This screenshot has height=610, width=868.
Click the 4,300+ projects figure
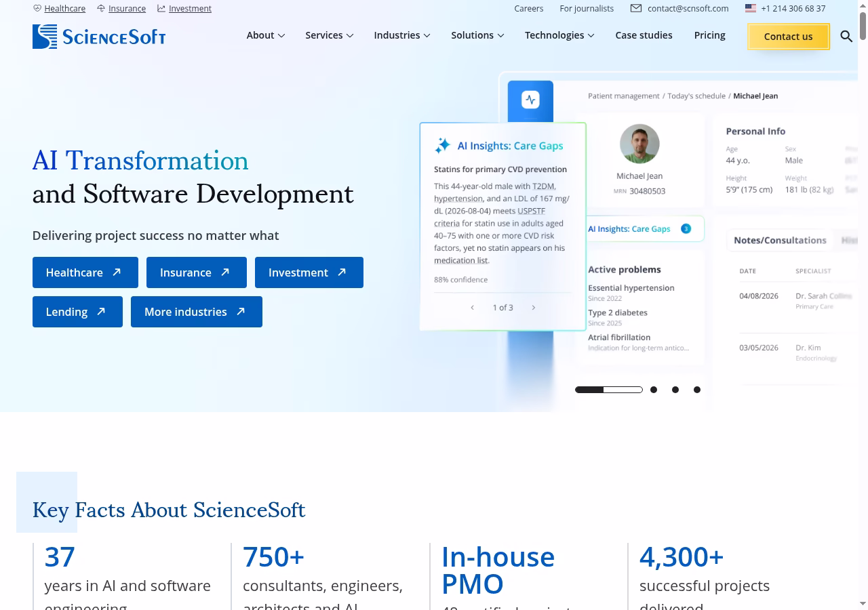click(682, 556)
